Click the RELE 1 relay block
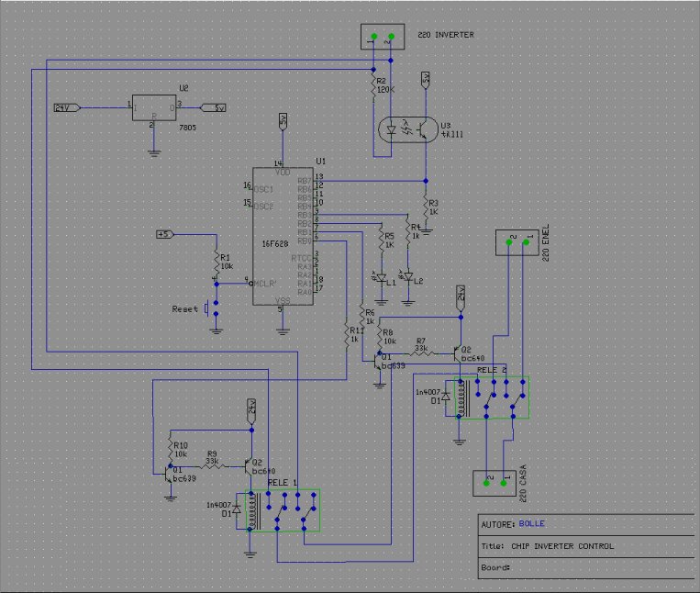Viewport: 700px width, 593px height. click(x=283, y=510)
